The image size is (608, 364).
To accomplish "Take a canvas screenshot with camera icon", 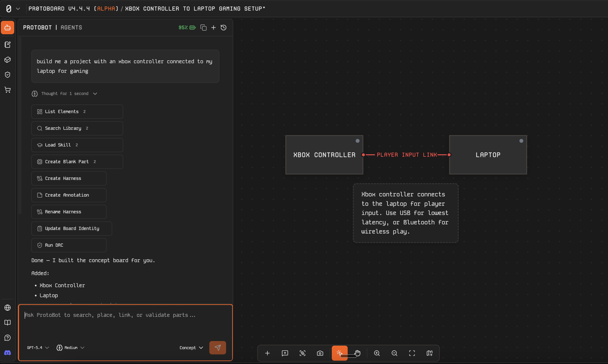I will [x=320, y=353].
